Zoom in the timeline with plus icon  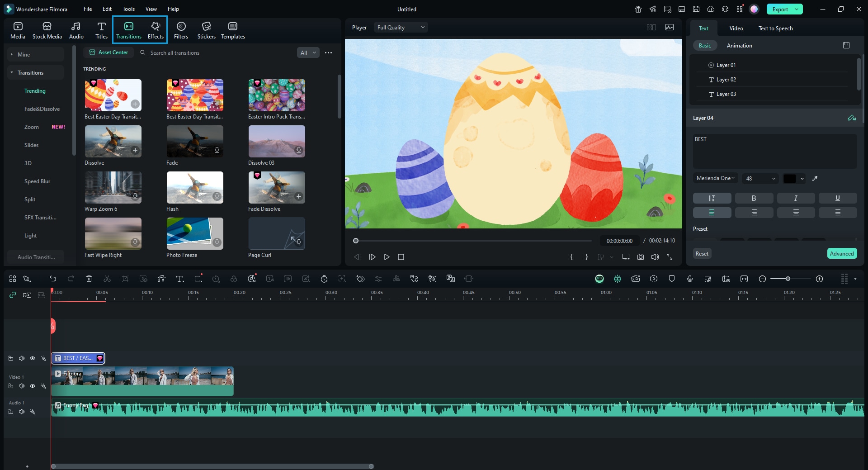[819, 279]
